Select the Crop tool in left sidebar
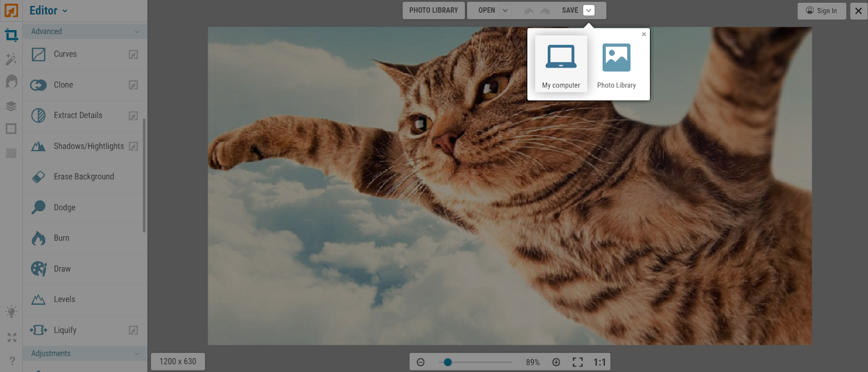The height and width of the screenshot is (372, 868). [x=11, y=35]
